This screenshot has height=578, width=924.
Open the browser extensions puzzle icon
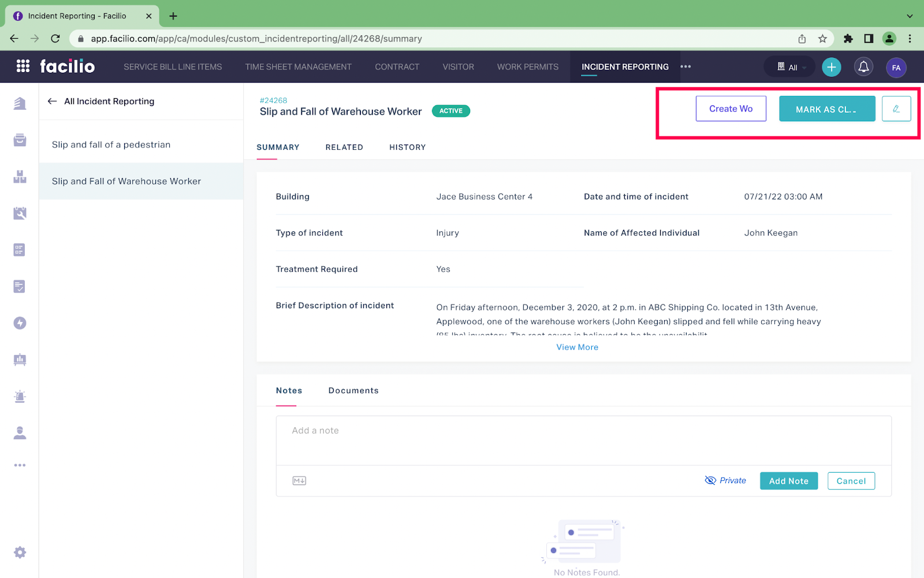coord(848,39)
